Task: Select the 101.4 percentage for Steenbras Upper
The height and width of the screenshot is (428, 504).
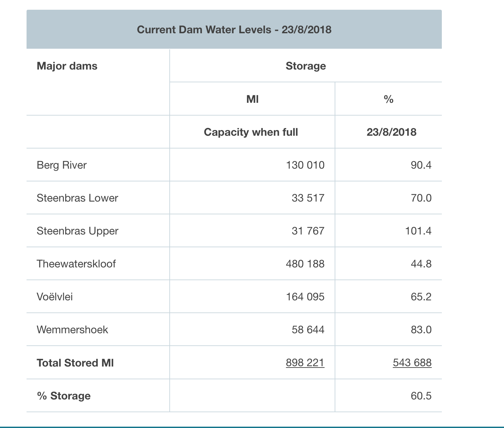Action: tap(418, 231)
